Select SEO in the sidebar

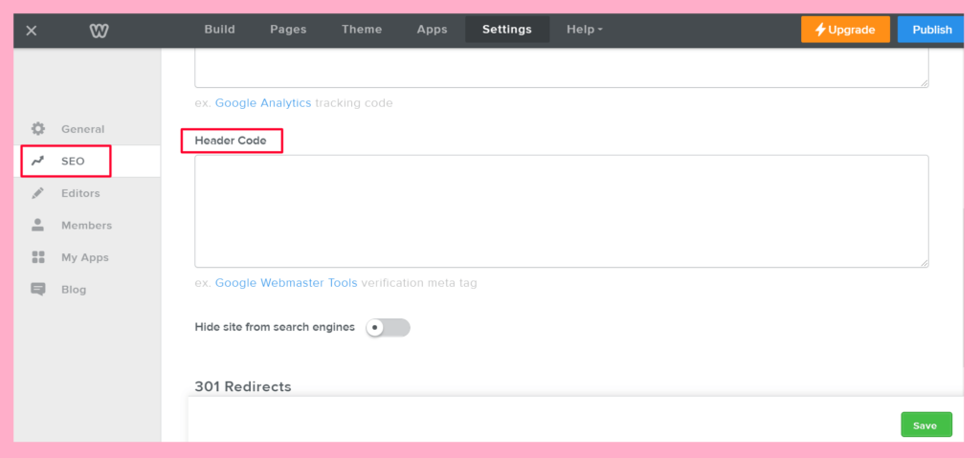(x=87, y=162)
